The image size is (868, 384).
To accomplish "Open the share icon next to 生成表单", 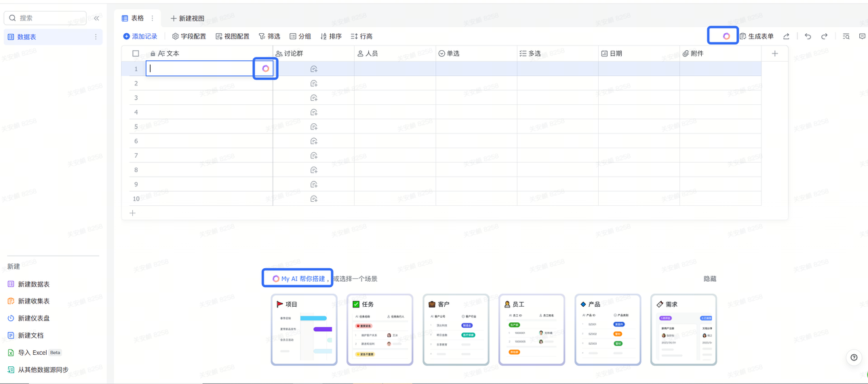I will 786,37.
